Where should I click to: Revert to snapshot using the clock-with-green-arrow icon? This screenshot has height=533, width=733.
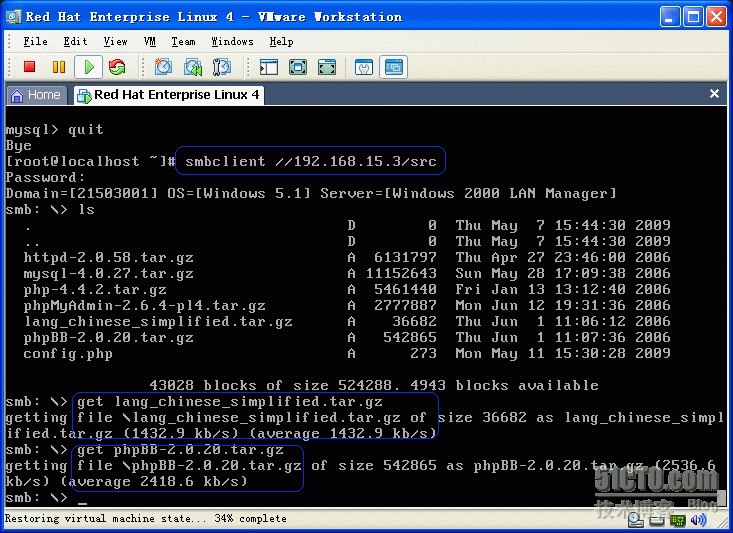coord(193,67)
